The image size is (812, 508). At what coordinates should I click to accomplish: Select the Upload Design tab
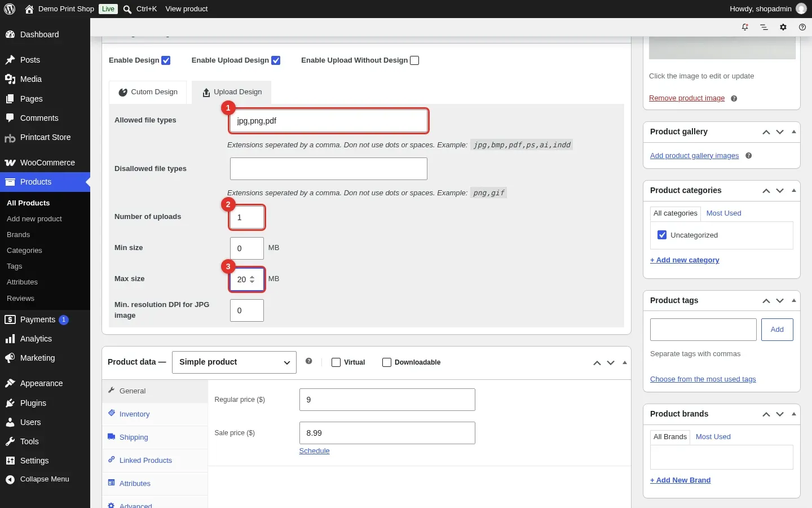pyautogui.click(x=232, y=92)
